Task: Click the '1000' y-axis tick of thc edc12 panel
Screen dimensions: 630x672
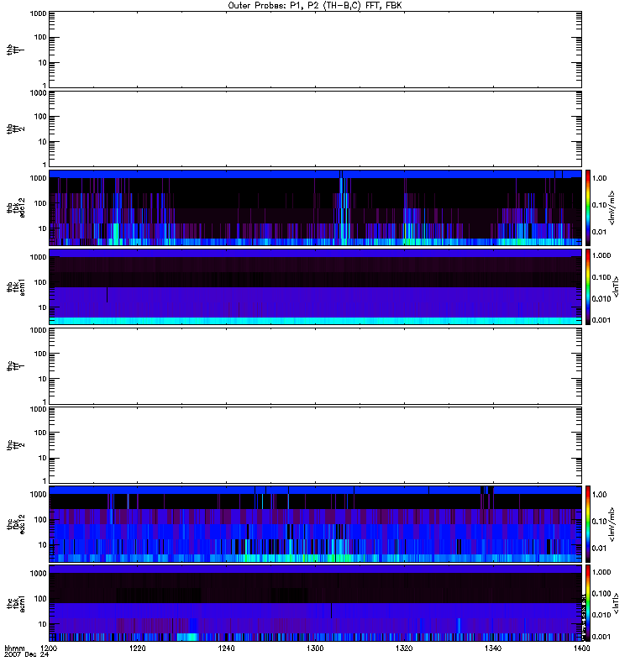Action: (x=38, y=495)
